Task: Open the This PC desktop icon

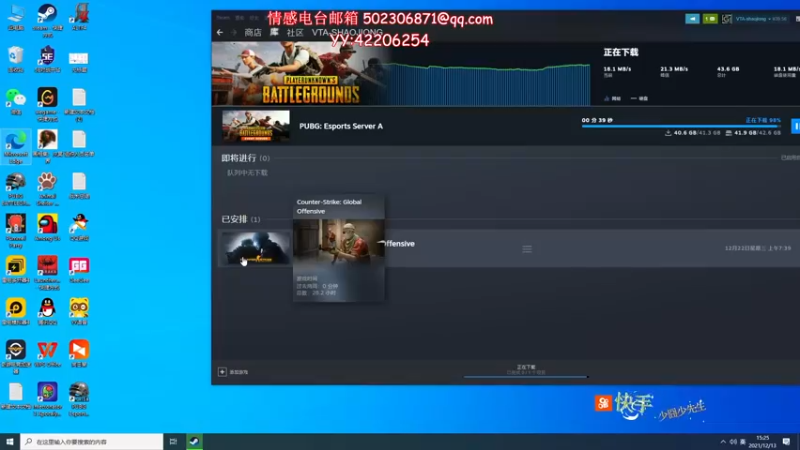Action: point(16,17)
